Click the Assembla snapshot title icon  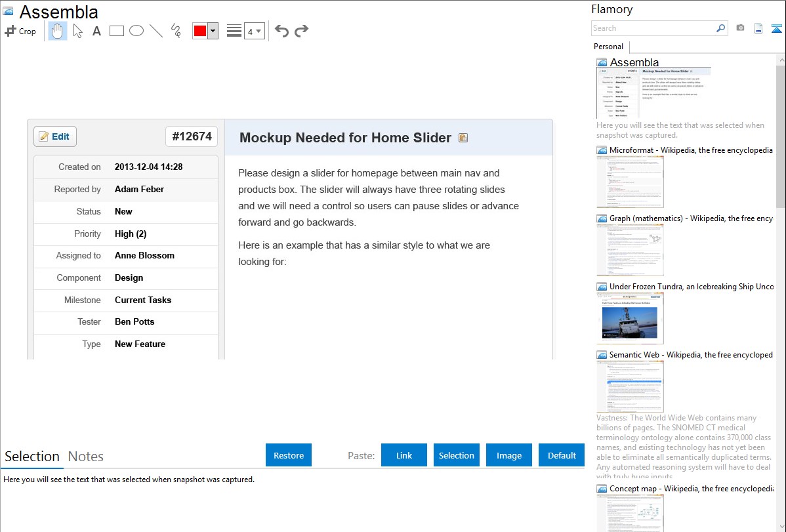pos(8,11)
